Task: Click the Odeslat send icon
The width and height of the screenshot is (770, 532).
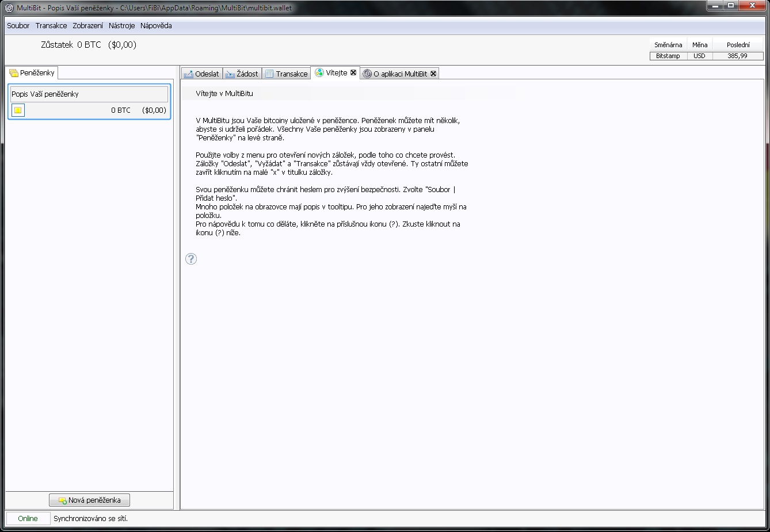Action: [188, 74]
